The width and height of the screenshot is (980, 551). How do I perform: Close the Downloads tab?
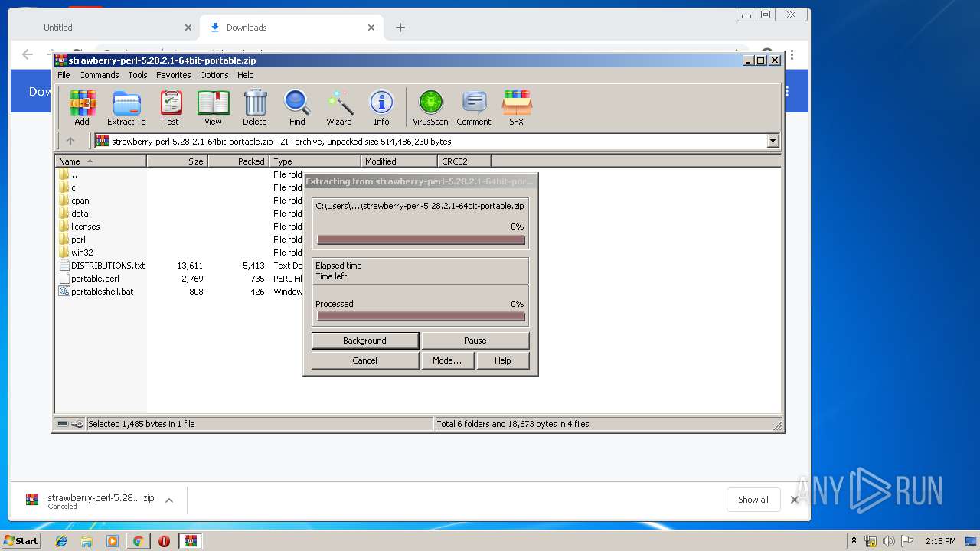371,28
